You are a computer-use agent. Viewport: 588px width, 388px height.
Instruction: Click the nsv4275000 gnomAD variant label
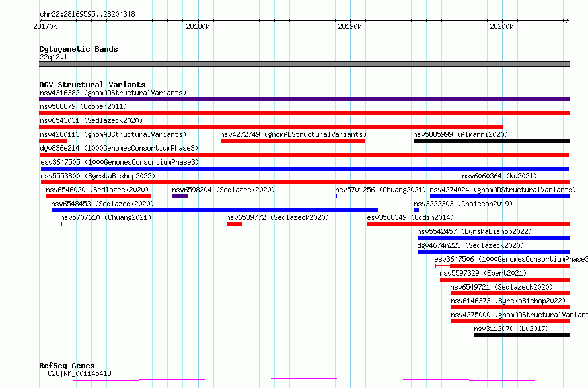[519, 315]
